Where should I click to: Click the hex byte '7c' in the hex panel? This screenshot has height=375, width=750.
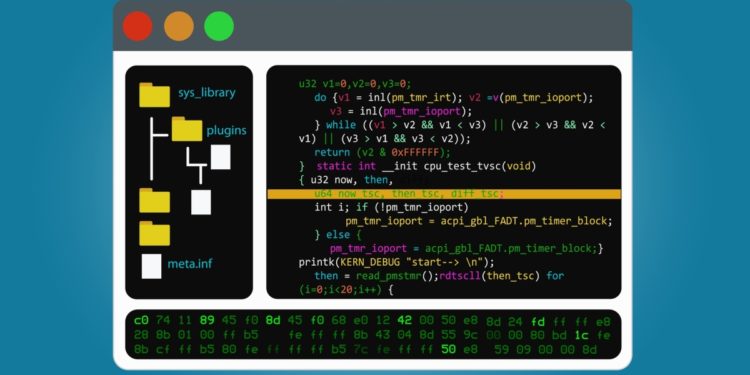point(360,349)
